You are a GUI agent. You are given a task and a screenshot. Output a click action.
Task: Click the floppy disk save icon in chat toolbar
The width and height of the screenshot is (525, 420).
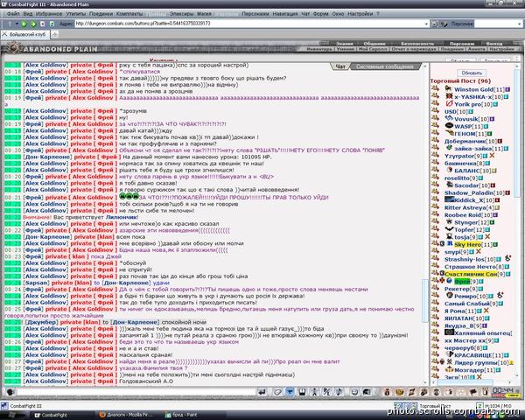coord(302,391)
